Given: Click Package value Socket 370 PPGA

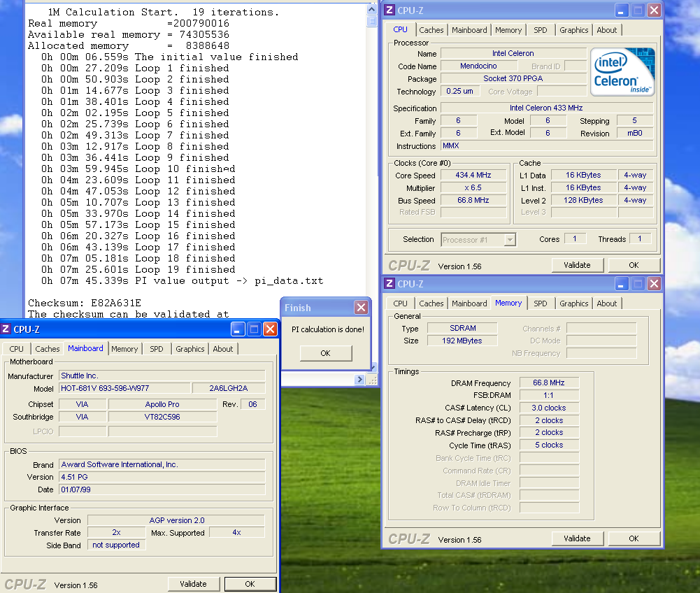Looking at the screenshot, I should [x=513, y=78].
